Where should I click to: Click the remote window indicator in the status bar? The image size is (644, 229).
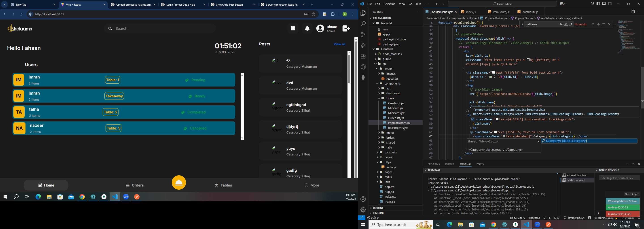(362, 218)
